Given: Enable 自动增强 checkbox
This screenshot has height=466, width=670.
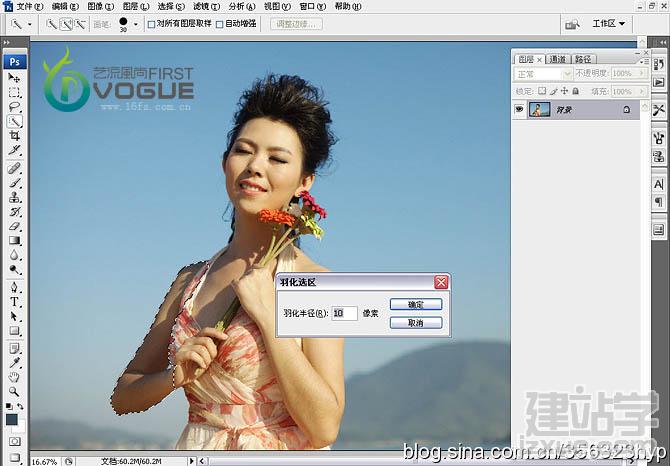Looking at the screenshot, I should coord(220,24).
